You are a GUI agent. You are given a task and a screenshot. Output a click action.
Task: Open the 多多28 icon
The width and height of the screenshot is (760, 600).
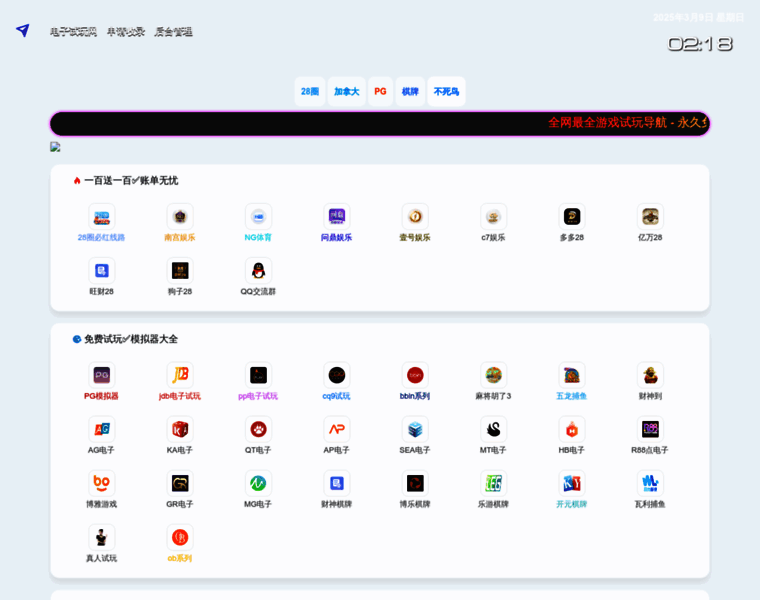[x=572, y=217]
